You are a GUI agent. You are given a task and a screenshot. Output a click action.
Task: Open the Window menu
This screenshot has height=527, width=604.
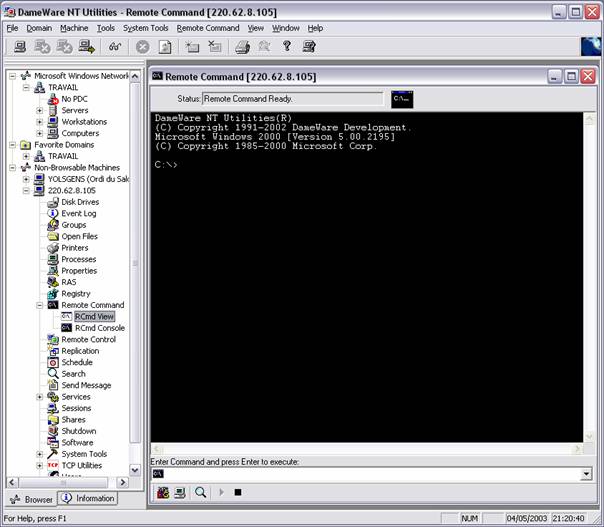(286, 28)
